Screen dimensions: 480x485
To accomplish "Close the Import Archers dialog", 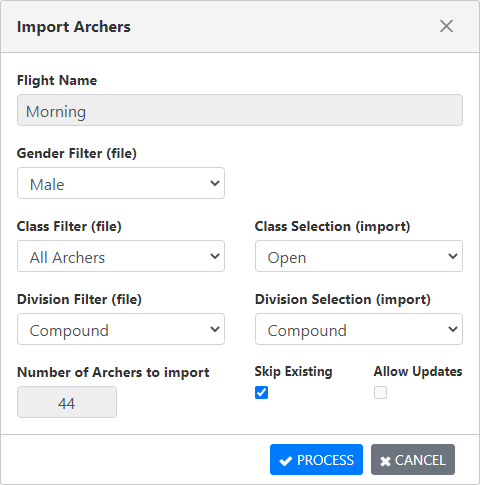I will 446,26.
